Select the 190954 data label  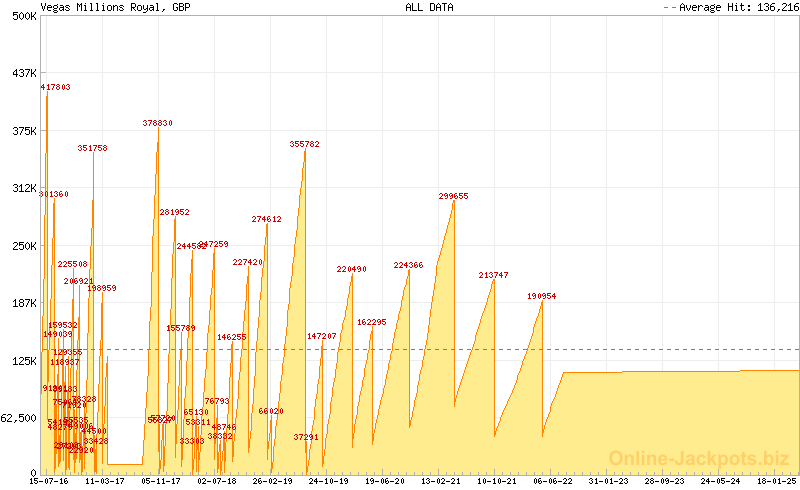tap(541, 297)
